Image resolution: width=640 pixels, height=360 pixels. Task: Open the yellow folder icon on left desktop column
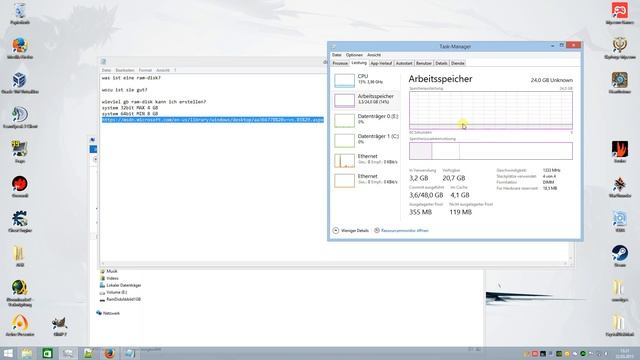point(20,256)
